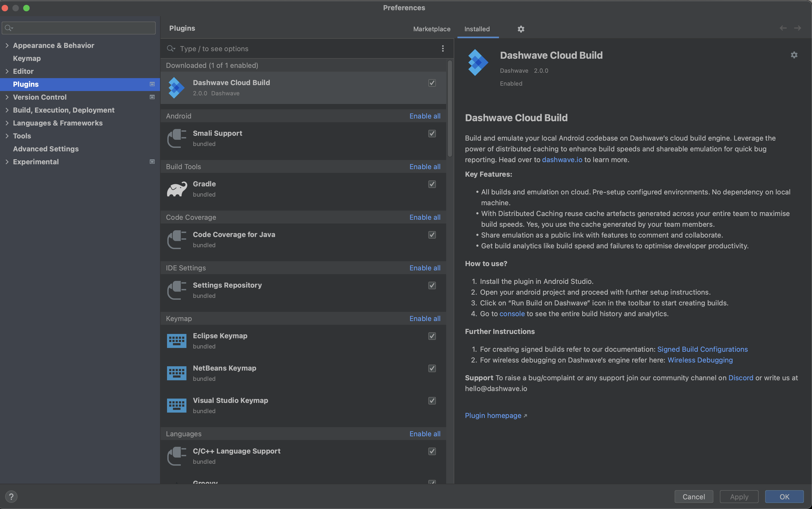Screen dimensions: 812x509
Task: Click the help question mark button
Action: [11, 497]
